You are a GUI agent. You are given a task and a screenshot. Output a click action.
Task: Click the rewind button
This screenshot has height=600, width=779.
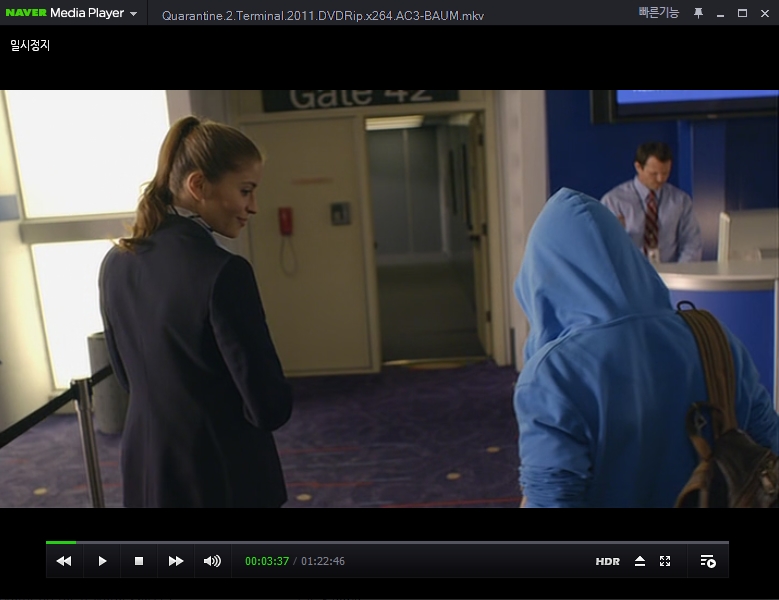tap(64, 561)
